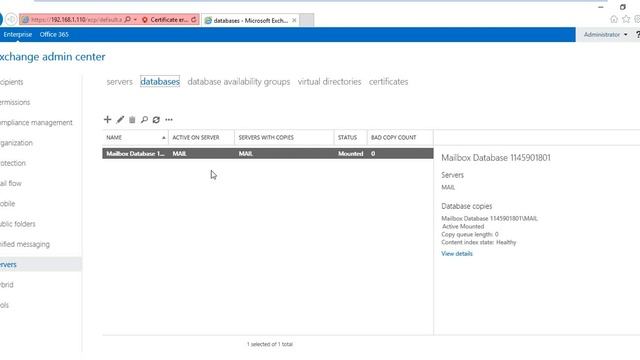Click the edit pencil icon in toolbar
This screenshot has height=360, width=640.
[120, 120]
